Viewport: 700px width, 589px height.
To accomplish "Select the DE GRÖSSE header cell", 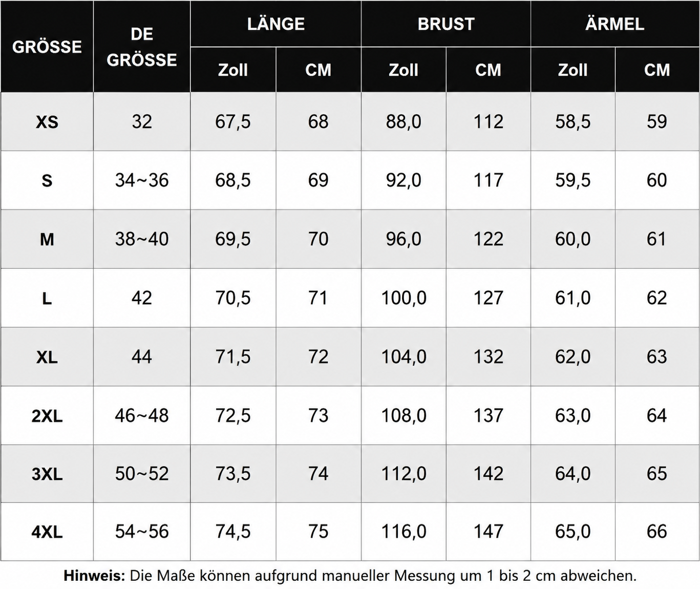I will [x=142, y=47].
